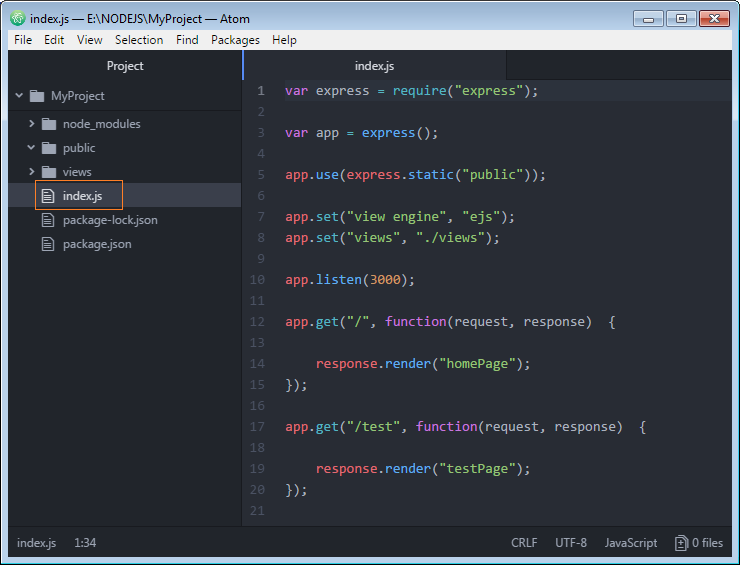The height and width of the screenshot is (565, 740).
Task: Open the Packages menu
Action: pos(235,40)
